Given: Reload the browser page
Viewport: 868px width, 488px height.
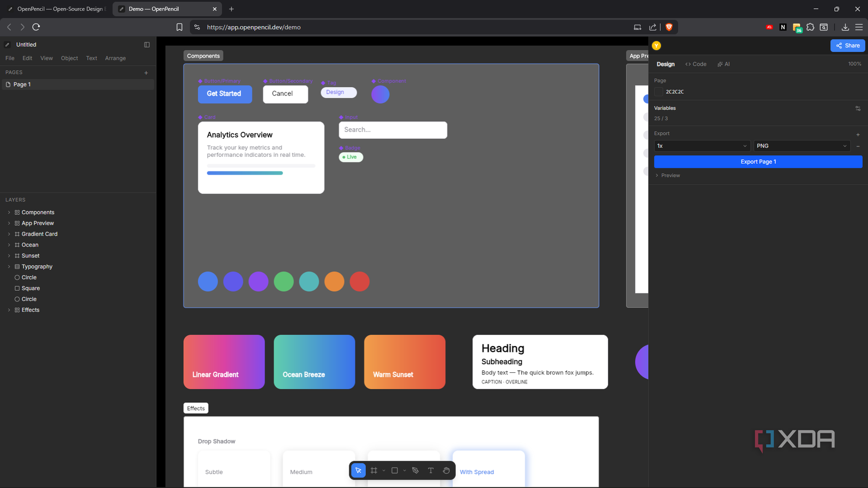Looking at the screenshot, I should 36,27.
